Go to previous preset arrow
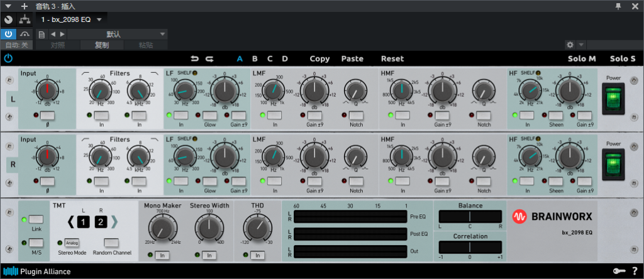The height and width of the screenshot is (279, 644). pyautogui.click(x=53, y=35)
